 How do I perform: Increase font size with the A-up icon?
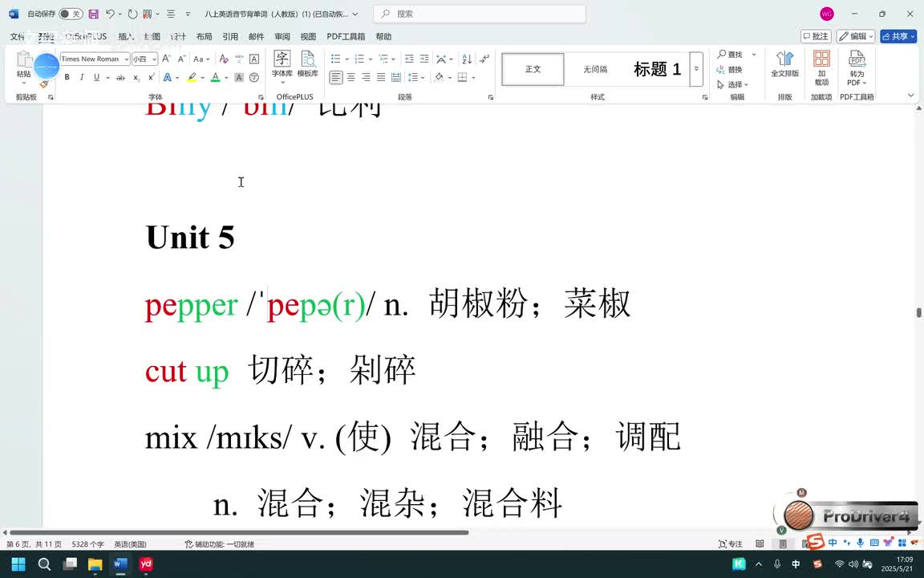(166, 59)
